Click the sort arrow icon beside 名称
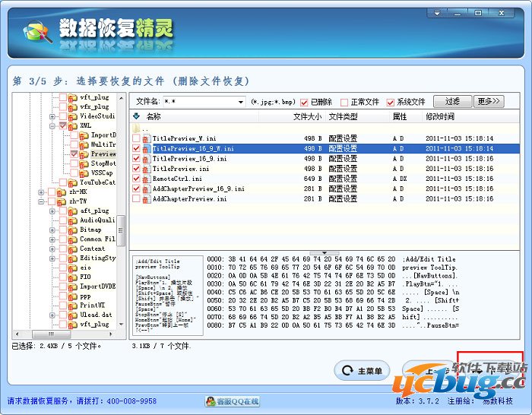 pos(136,116)
